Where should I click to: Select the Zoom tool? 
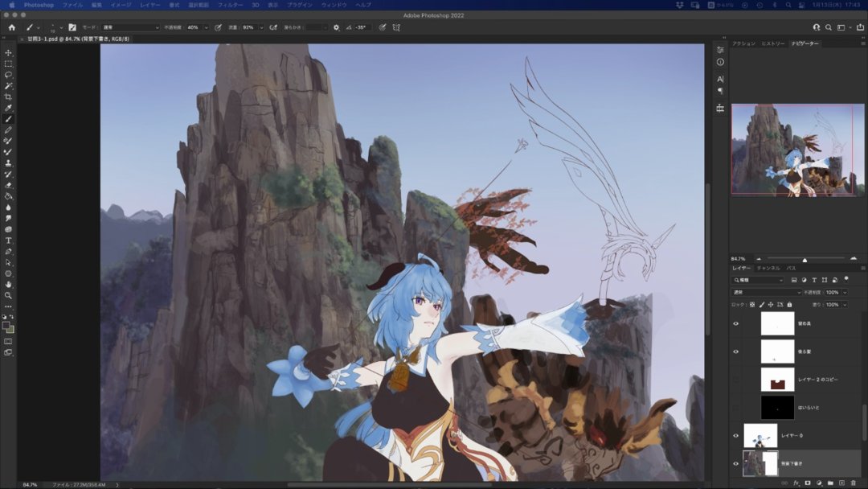click(8, 296)
